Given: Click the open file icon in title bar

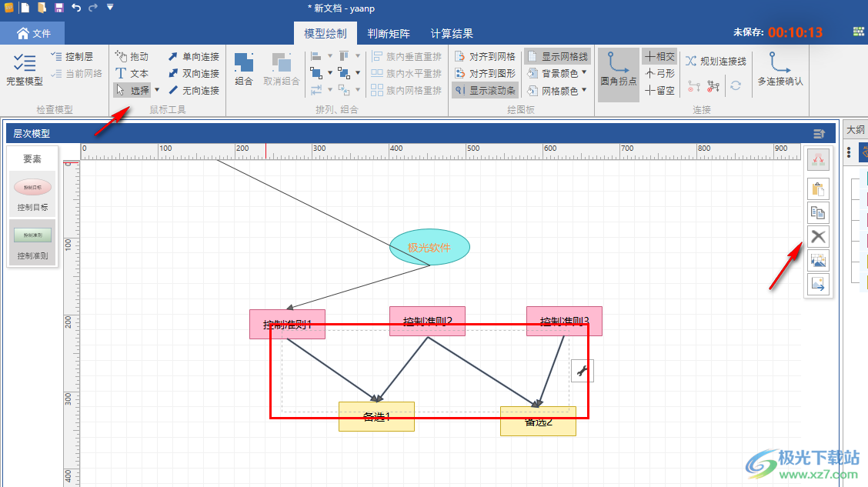Looking at the screenshot, I should pos(42,8).
